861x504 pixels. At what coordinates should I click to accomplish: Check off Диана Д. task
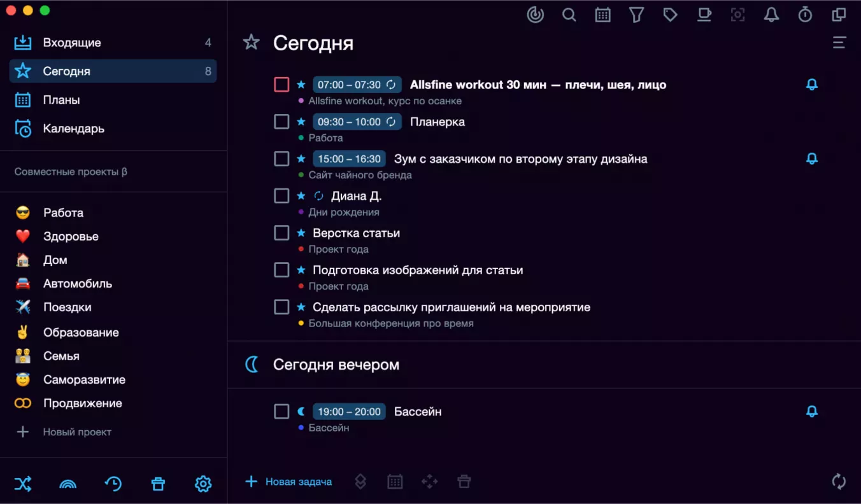281,196
